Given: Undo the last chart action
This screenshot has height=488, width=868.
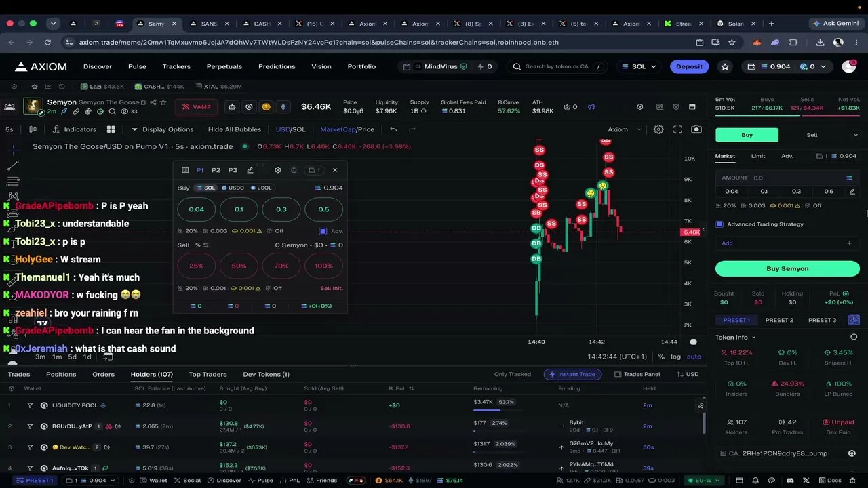Looking at the screenshot, I should (x=393, y=129).
